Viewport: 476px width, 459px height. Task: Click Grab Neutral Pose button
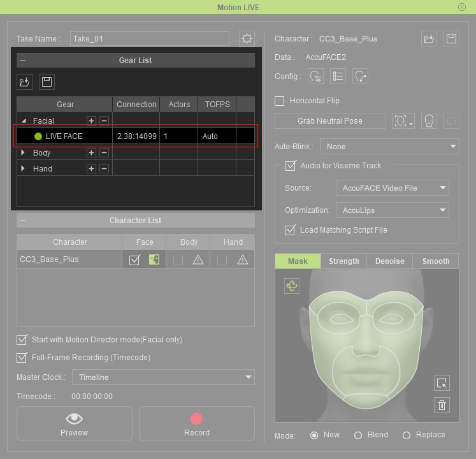pos(330,121)
